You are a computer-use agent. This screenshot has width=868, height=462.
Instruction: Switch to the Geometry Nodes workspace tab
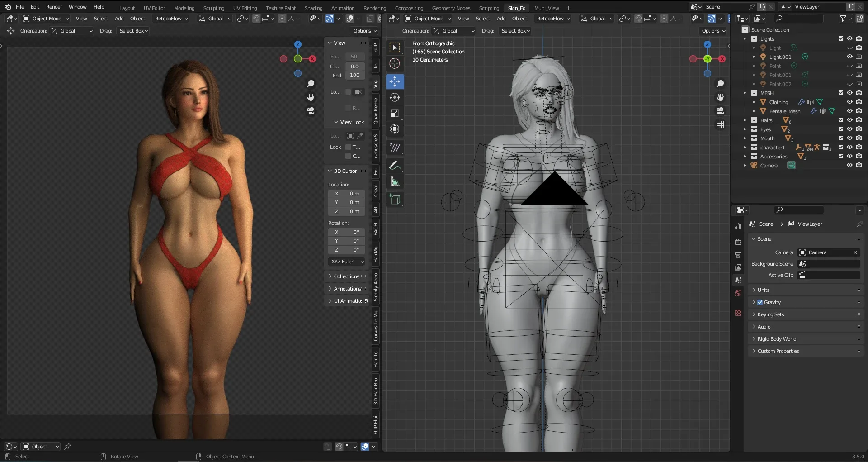click(x=451, y=8)
